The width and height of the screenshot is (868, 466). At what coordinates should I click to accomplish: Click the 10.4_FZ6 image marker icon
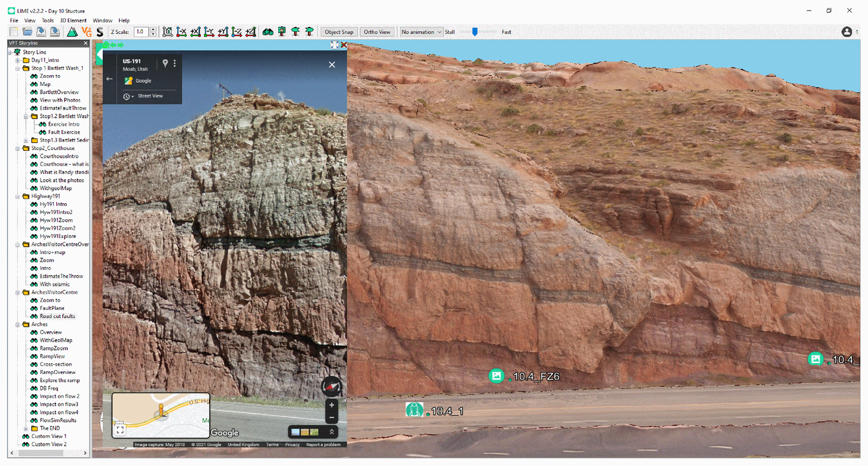tap(496, 376)
